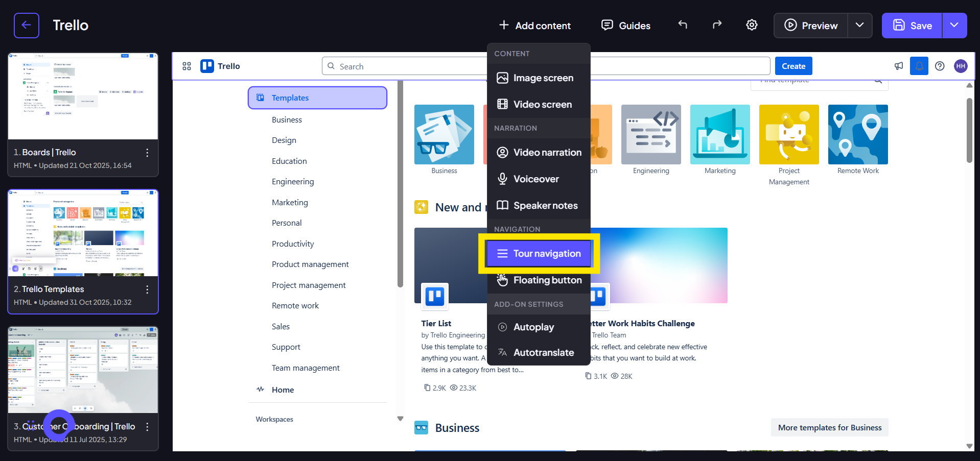This screenshot has width=980, height=461.
Task: Click the Save button
Action: coord(912,26)
